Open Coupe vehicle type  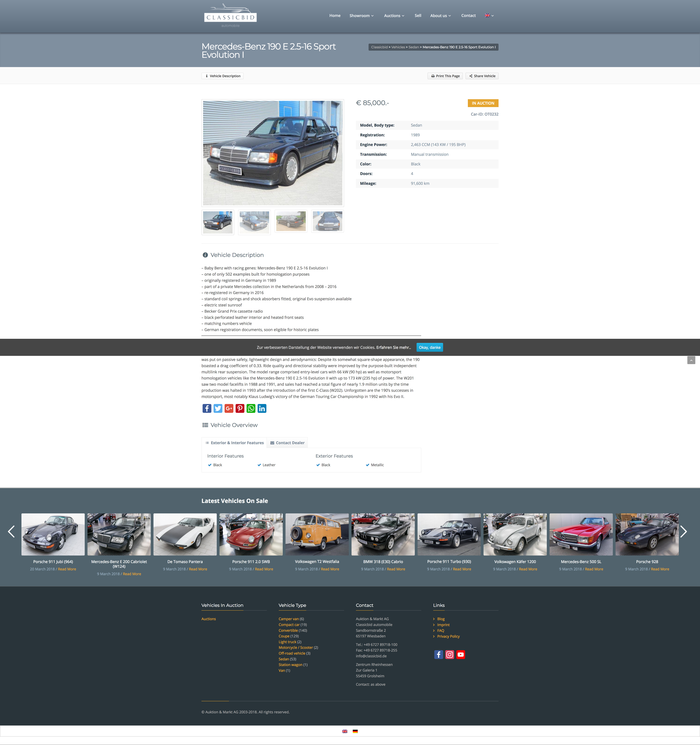[x=284, y=636]
